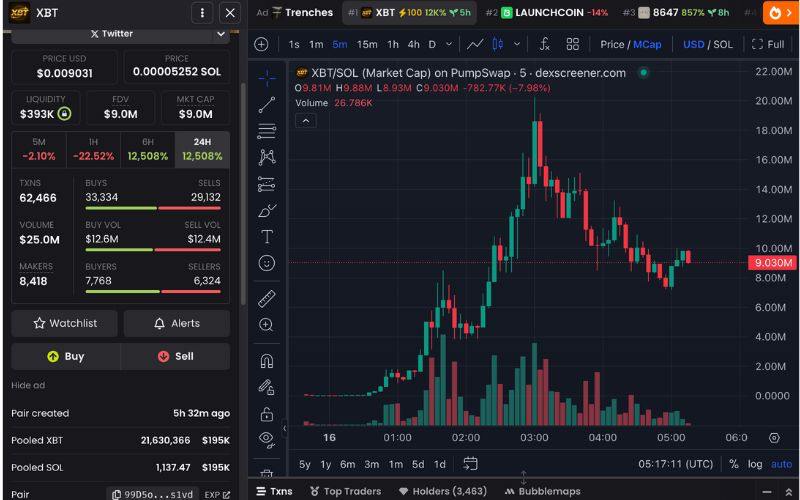Click the add symbol plus icon

261,44
